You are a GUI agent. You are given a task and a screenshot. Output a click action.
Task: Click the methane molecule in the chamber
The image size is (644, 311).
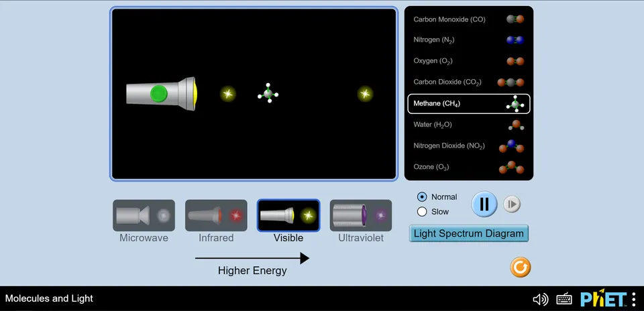268,94
